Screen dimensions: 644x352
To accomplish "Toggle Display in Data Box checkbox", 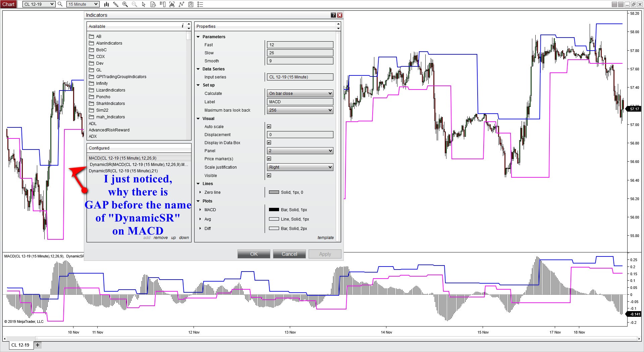I will pos(269,142).
